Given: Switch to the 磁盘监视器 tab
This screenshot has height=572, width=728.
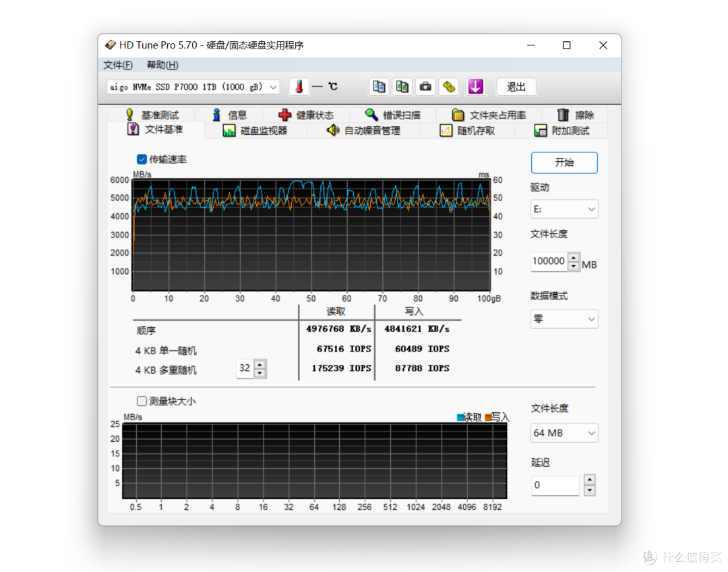Looking at the screenshot, I should tap(255, 131).
